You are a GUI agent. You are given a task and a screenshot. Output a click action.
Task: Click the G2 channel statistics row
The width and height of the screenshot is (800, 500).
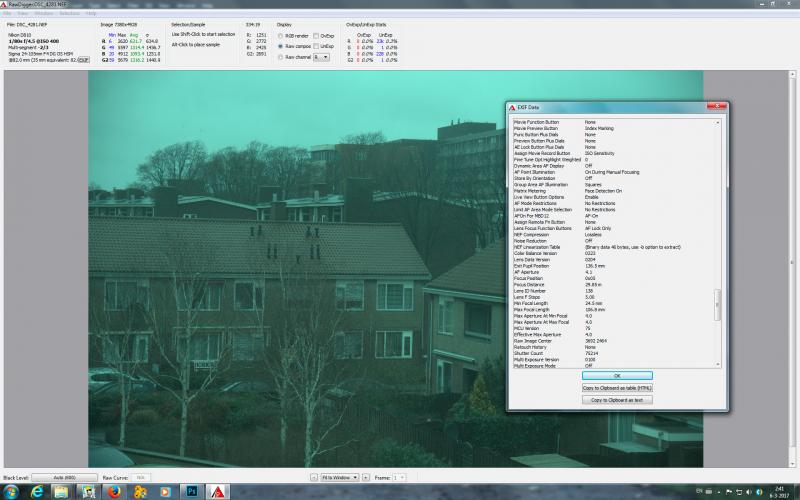point(131,60)
